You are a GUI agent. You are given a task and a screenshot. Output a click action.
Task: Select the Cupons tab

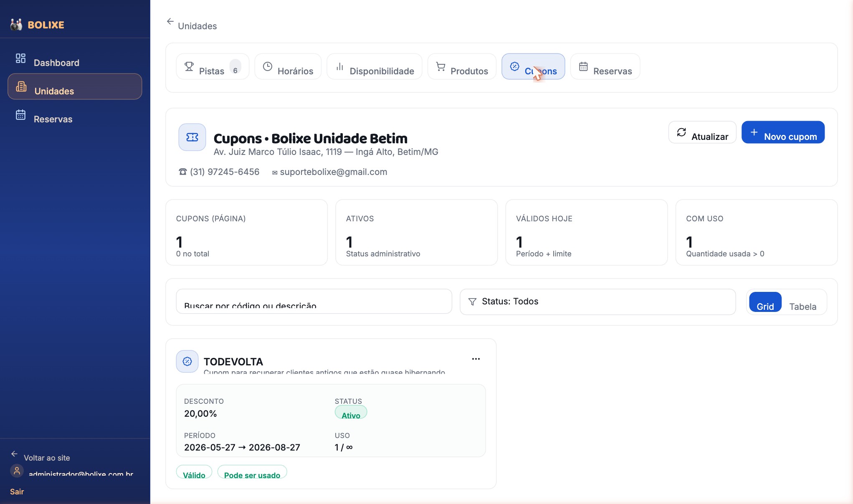(x=533, y=66)
